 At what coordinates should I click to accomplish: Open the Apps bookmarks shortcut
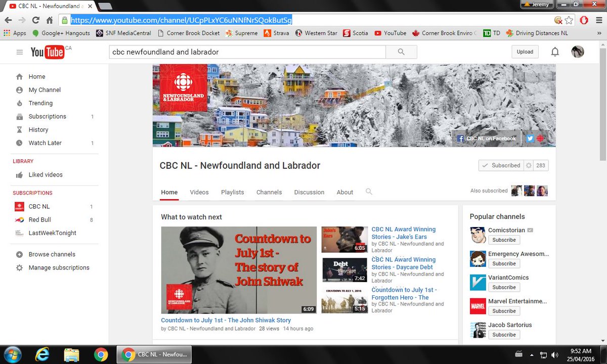click(x=15, y=33)
